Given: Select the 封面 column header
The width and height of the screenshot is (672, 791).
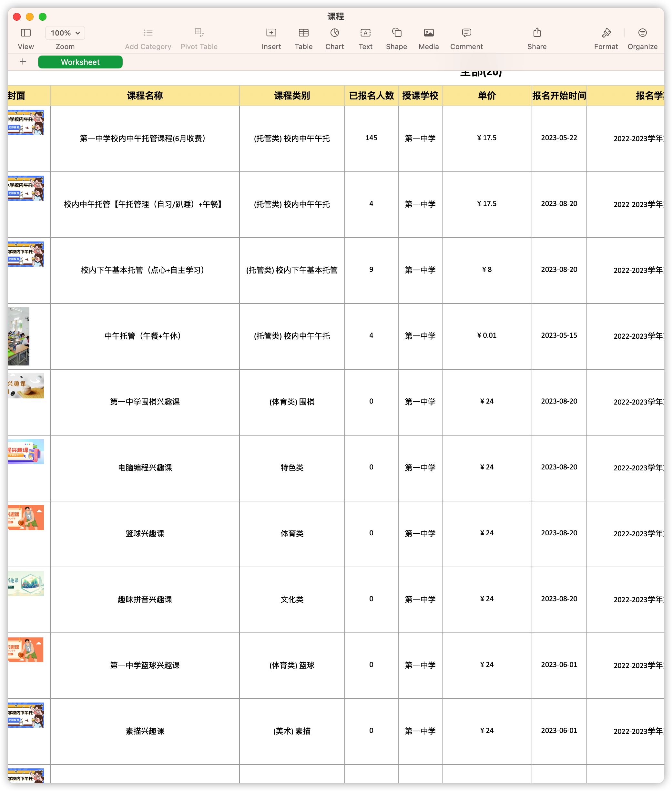Looking at the screenshot, I should (x=29, y=96).
